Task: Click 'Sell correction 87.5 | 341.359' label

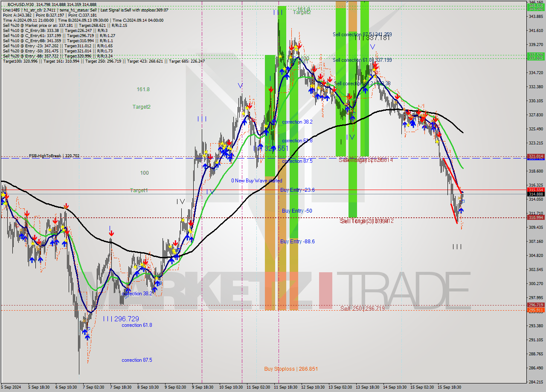Action: [362, 35]
